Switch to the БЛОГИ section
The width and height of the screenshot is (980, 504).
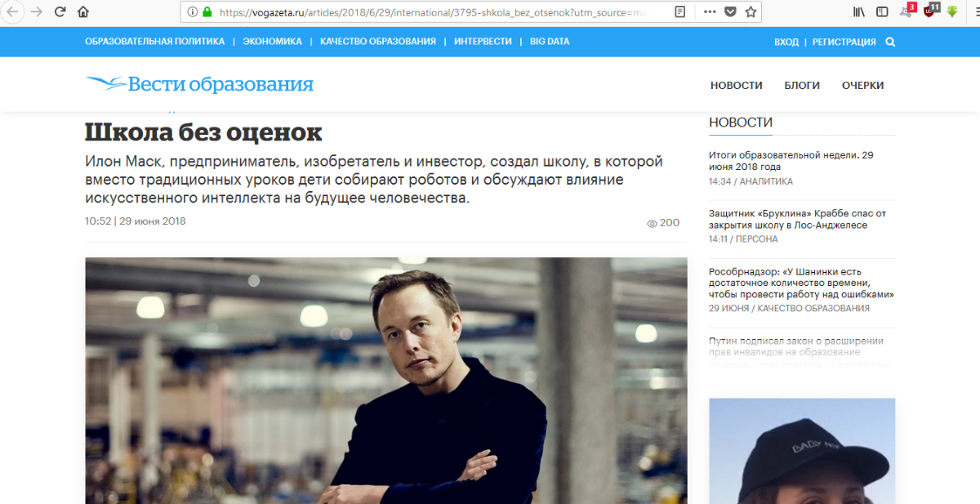[802, 85]
